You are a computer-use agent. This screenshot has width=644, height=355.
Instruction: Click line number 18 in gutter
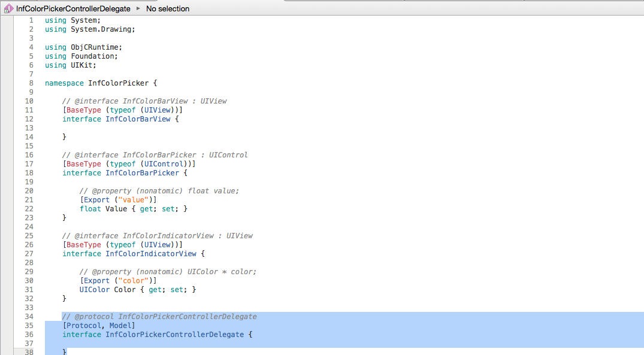pos(29,173)
